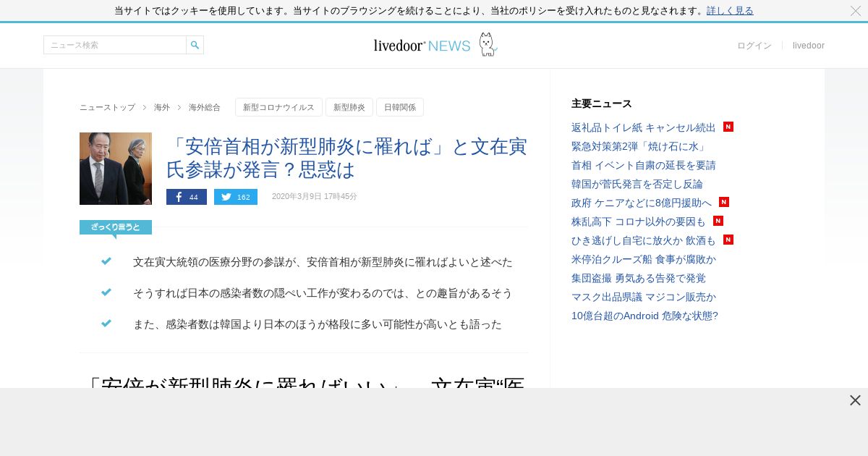Open the livedoor NEWS logo homepage
This screenshot has height=456, width=868.
[435, 45]
